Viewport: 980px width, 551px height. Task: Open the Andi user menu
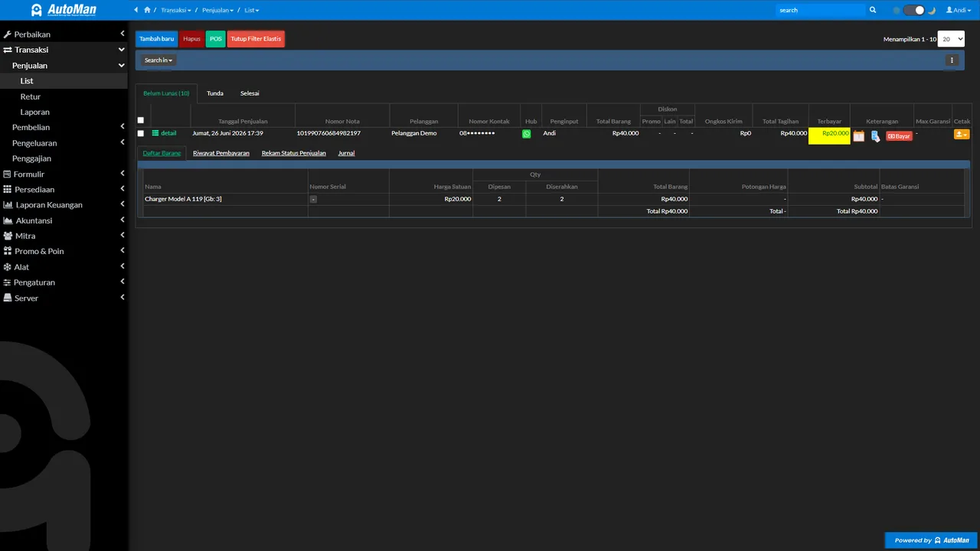957,10
